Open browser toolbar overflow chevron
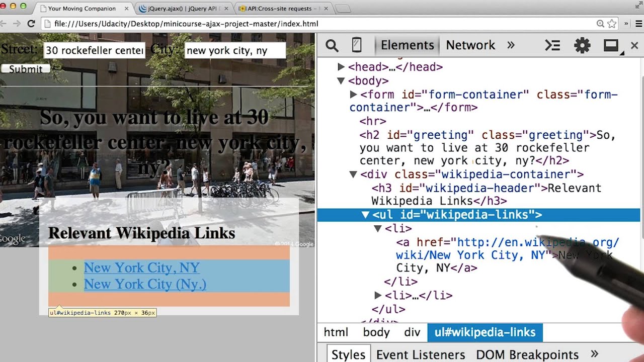Screen dimensions: 644x362 click(626, 24)
